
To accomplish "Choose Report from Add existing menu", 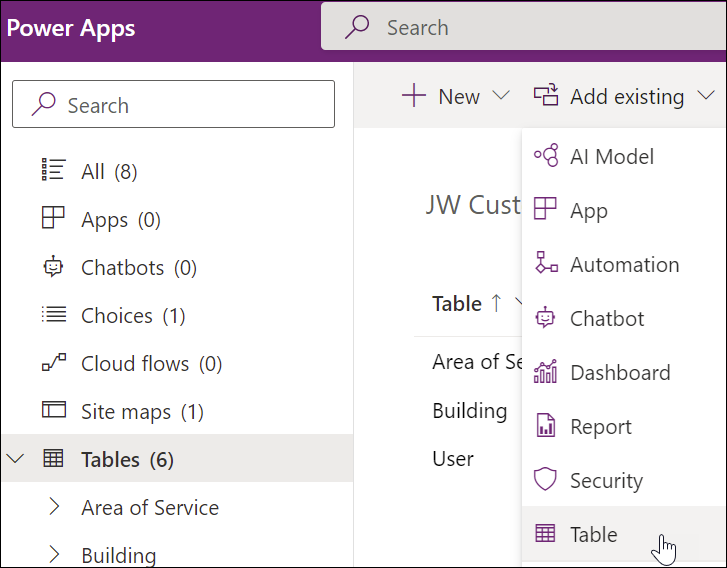I will 624,425.
